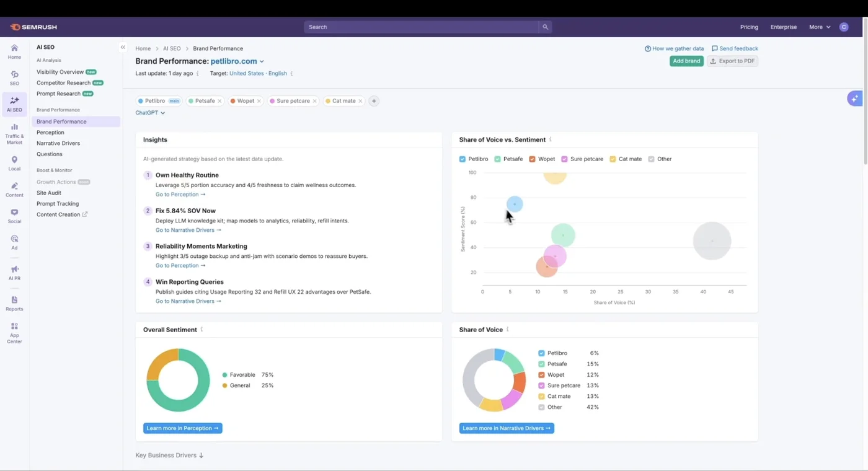868x471 pixels.
Task: Click the Semrush logo
Action: coord(33,27)
